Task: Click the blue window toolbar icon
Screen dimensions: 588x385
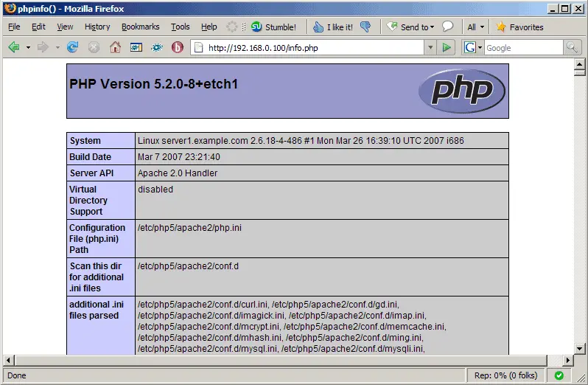Action: (136, 47)
